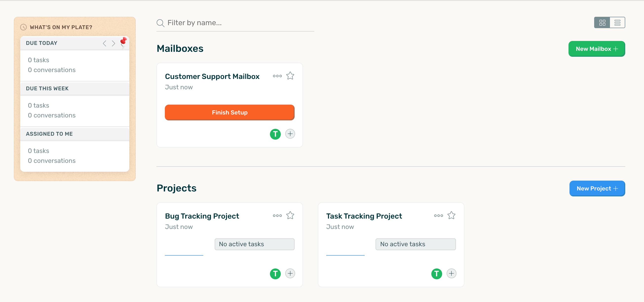
Task: Switch to grid view layout
Action: click(602, 23)
